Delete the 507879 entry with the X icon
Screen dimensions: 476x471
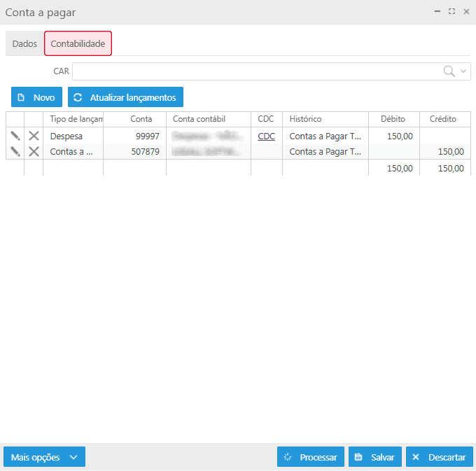pos(34,151)
